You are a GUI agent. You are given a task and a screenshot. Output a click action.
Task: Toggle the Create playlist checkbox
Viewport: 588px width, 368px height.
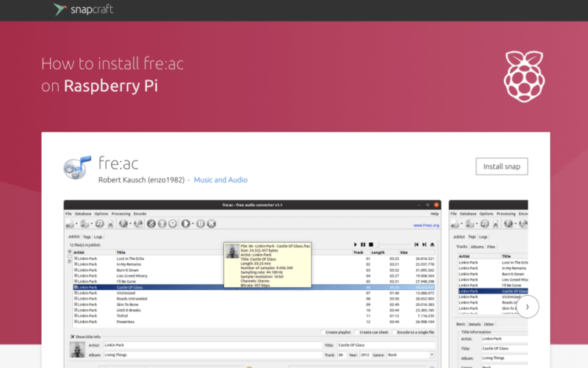point(323,333)
